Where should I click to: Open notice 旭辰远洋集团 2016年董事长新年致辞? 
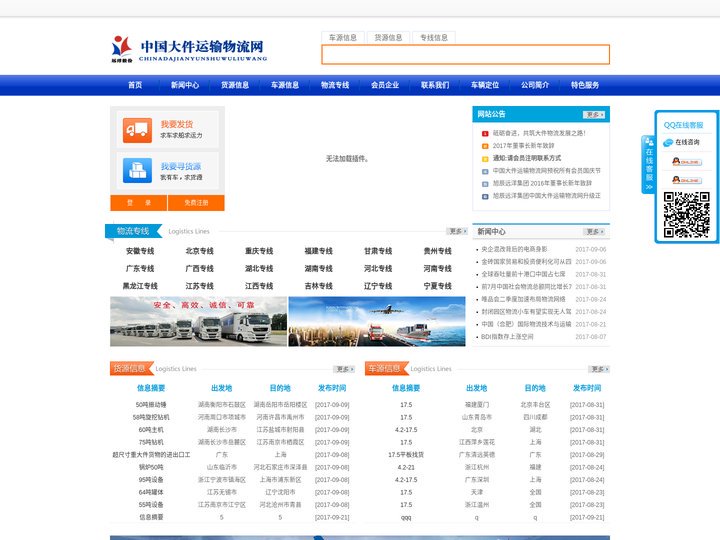click(542, 183)
